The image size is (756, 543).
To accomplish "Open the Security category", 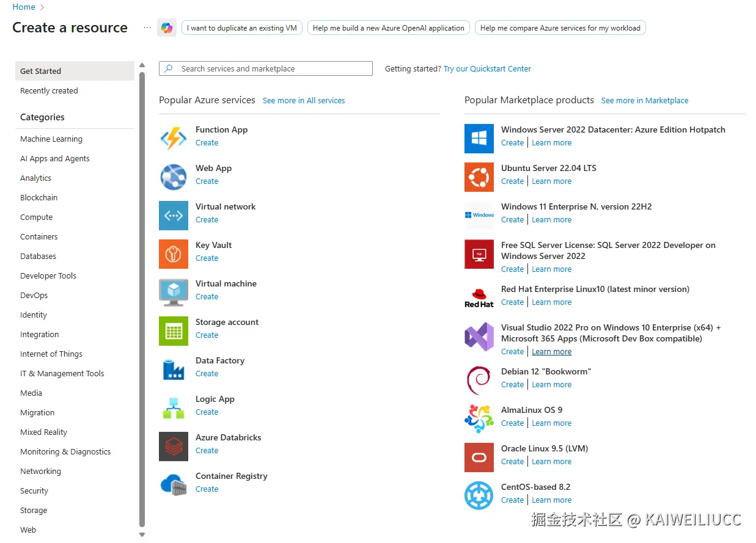I will 34,491.
